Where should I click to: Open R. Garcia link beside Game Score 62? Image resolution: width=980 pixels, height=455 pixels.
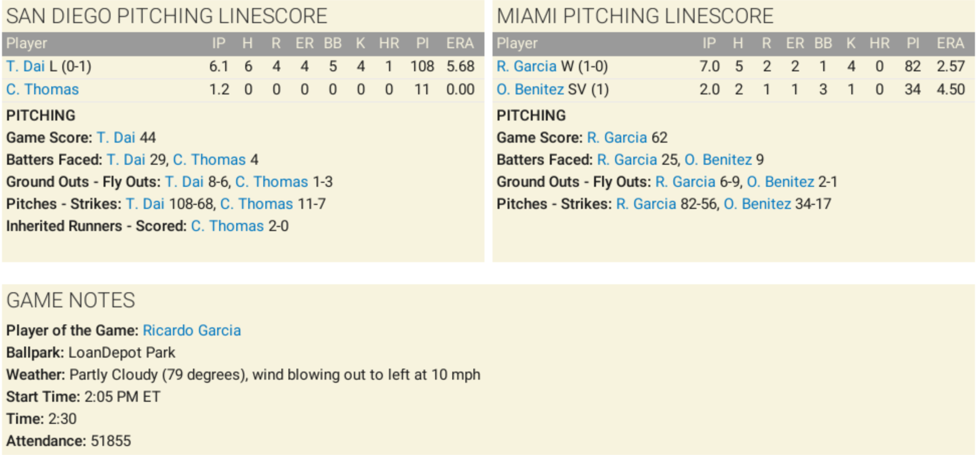coord(617,138)
